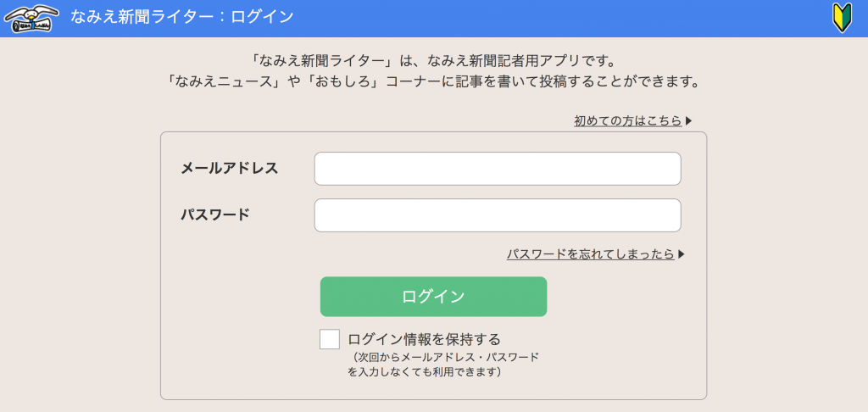Click the seagull newspaper logo in header
The width and height of the screenshot is (868, 412).
(x=31, y=19)
